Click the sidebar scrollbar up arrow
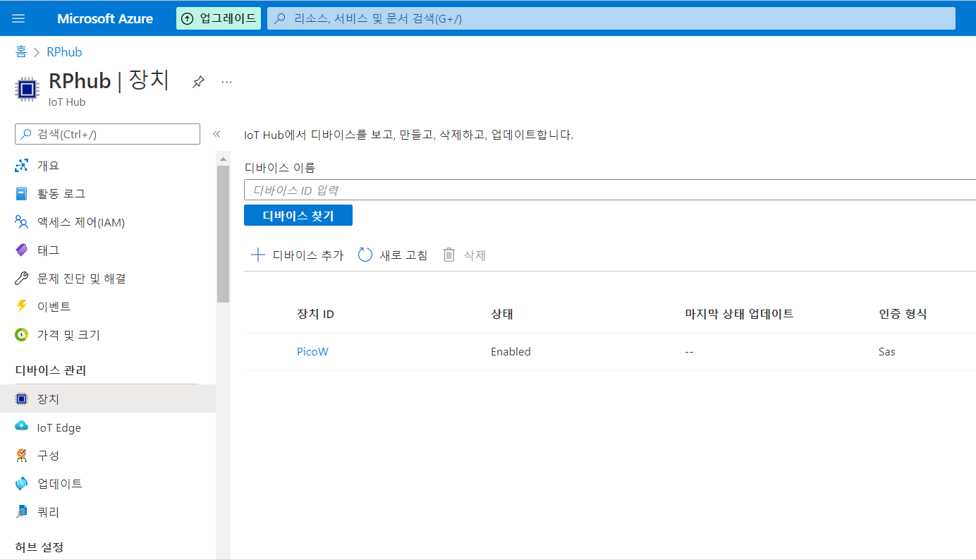This screenshot has height=560, width=976. click(x=224, y=157)
